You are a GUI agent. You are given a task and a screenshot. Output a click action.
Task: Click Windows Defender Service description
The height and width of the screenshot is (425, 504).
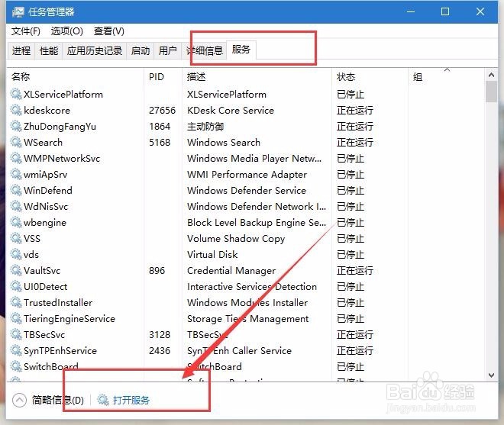(247, 191)
